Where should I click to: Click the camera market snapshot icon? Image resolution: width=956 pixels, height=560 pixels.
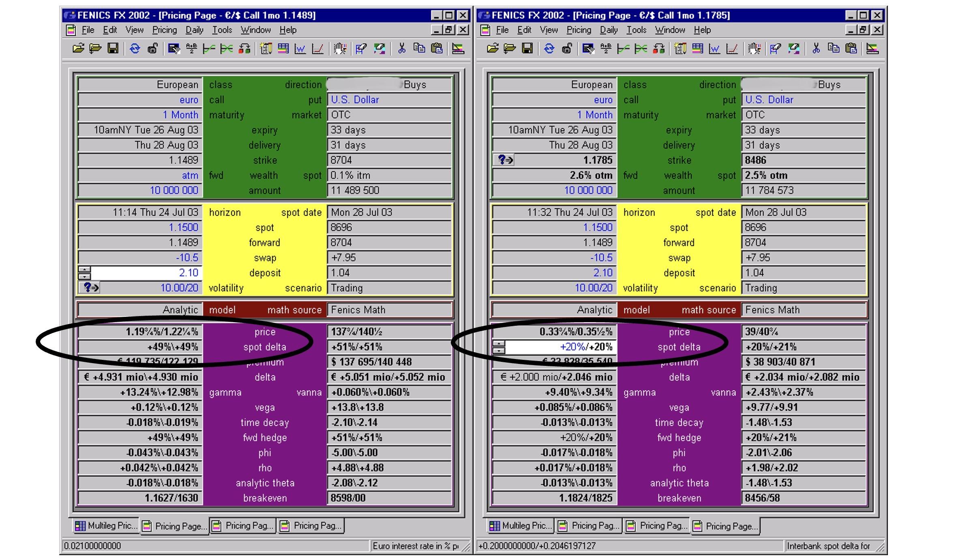click(x=153, y=49)
